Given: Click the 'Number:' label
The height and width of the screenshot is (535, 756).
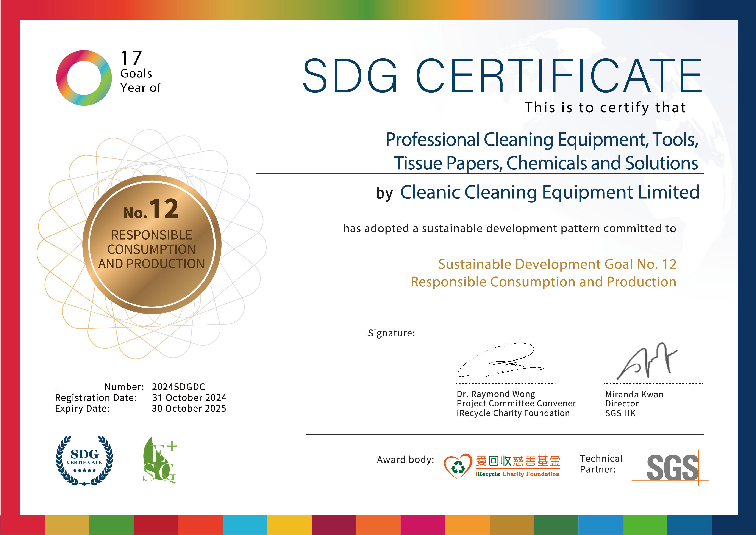Looking at the screenshot, I should 124,387.
